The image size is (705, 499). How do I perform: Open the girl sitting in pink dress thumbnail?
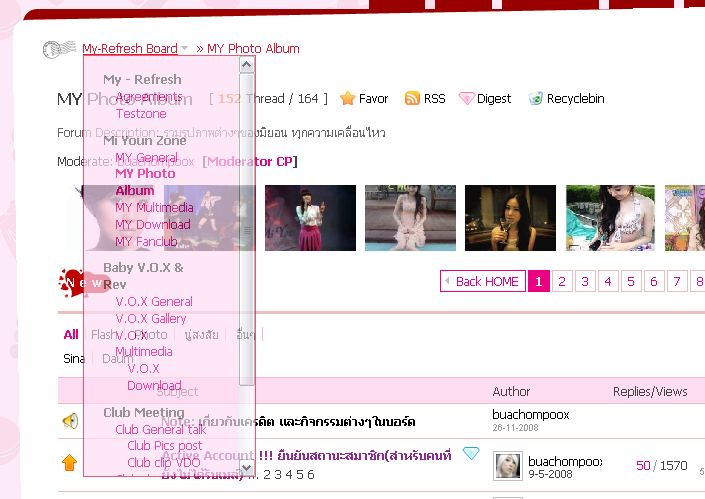pos(410,218)
